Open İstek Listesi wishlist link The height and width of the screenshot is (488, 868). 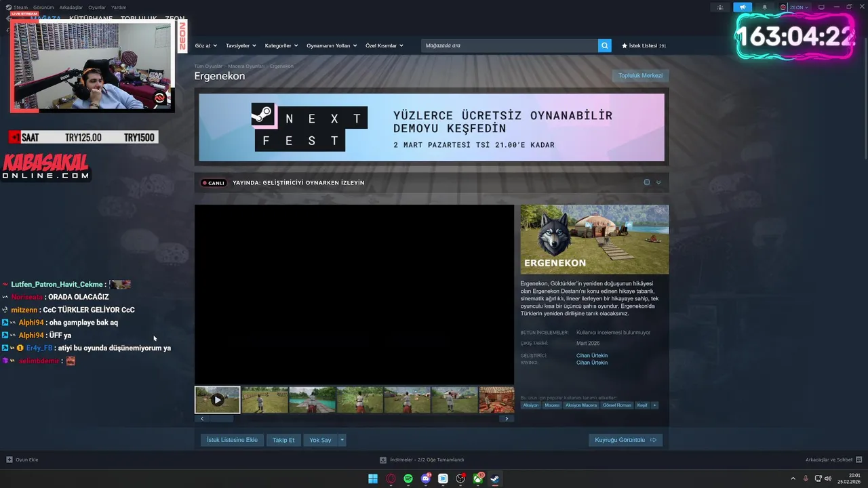pyautogui.click(x=644, y=45)
